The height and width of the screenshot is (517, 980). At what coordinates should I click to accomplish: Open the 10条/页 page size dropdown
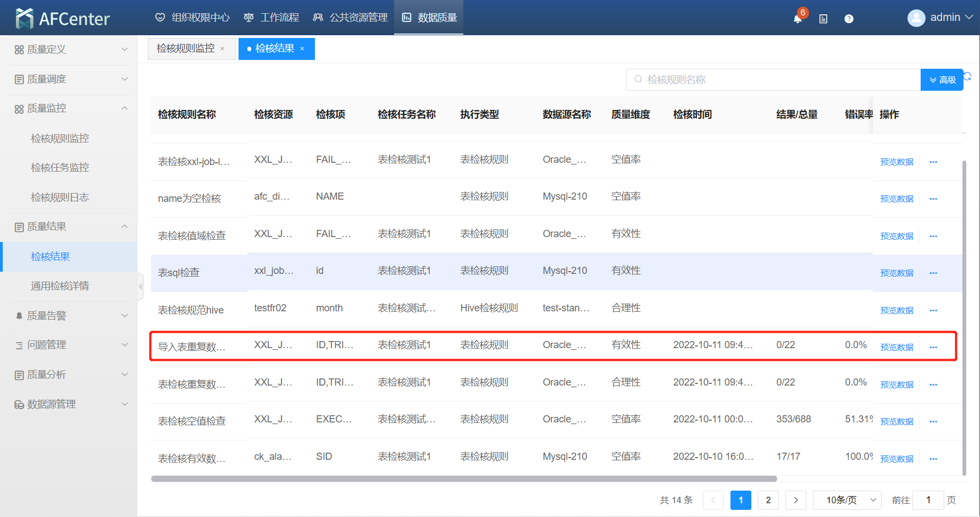tap(847, 500)
